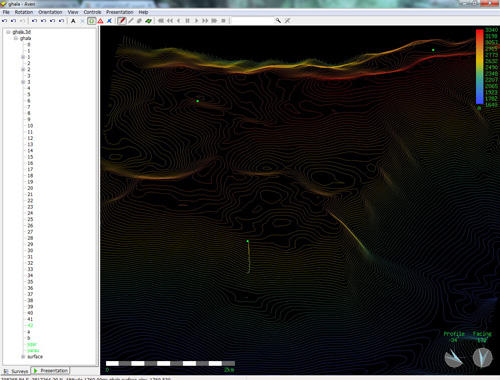Toggle crosses display in toolbar

click(x=82, y=21)
